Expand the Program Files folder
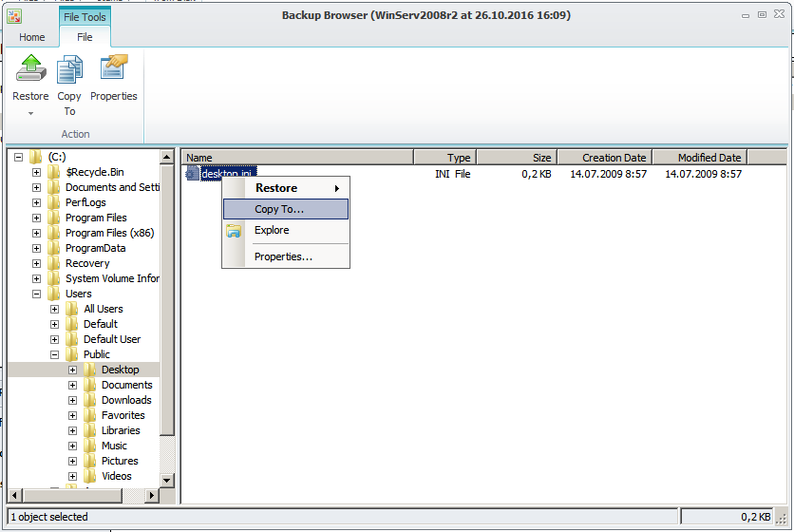Screen dimensions: 794x532 click(36, 218)
